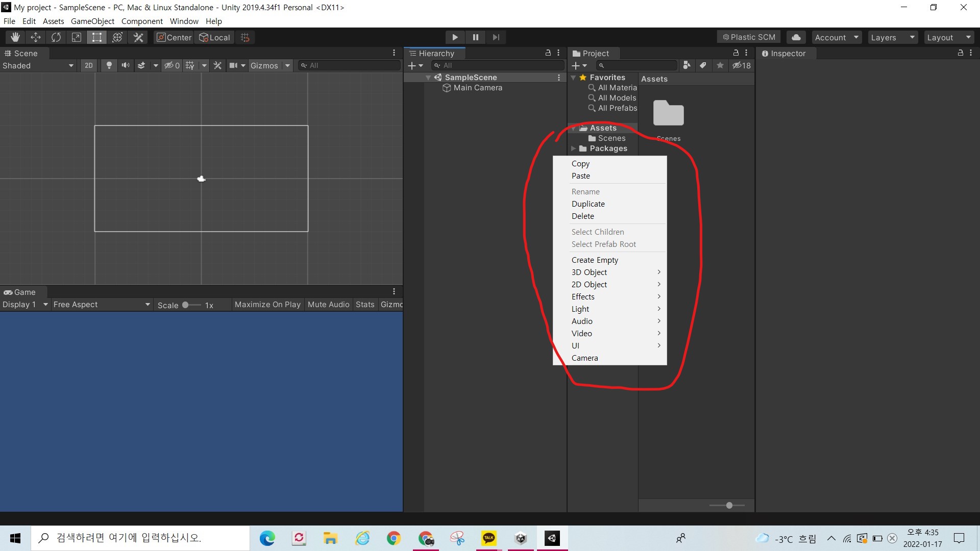The height and width of the screenshot is (551, 980).
Task: Open the Shaded draw mode dropdown
Action: 38,65
